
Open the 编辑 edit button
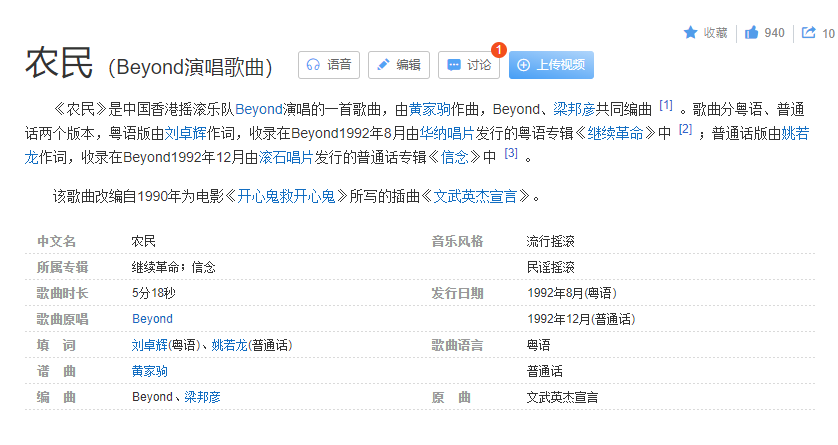pos(399,65)
